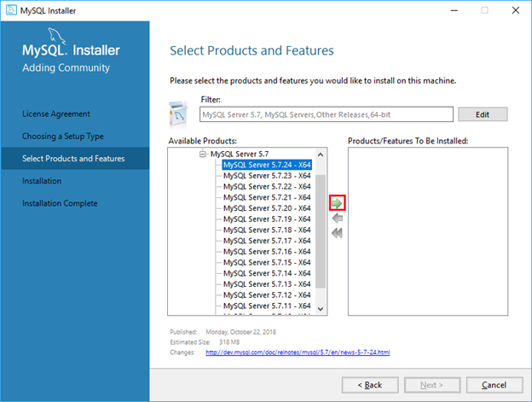Select MySQL Server 5.7.21 - X64

pyautogui.click(x=267, y=198)
